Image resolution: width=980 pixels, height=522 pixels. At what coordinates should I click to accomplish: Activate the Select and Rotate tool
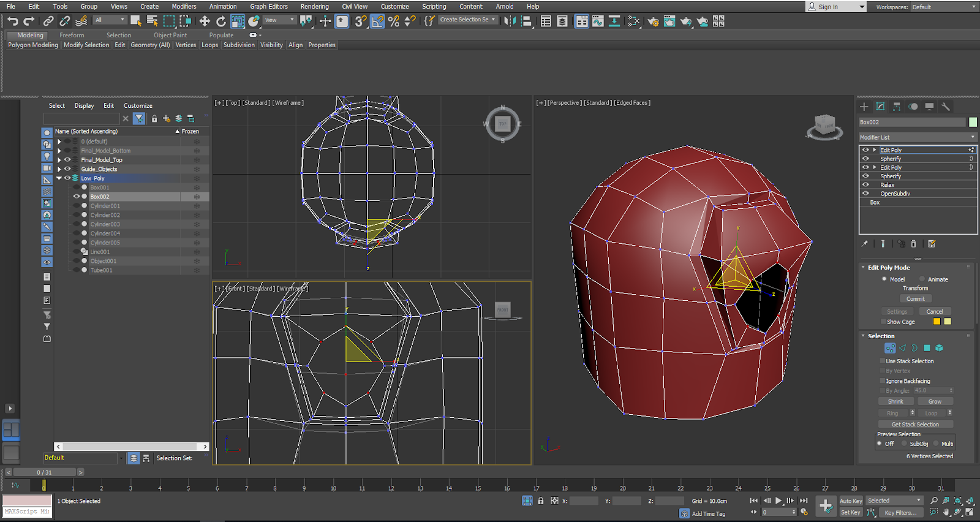[221, 21]
